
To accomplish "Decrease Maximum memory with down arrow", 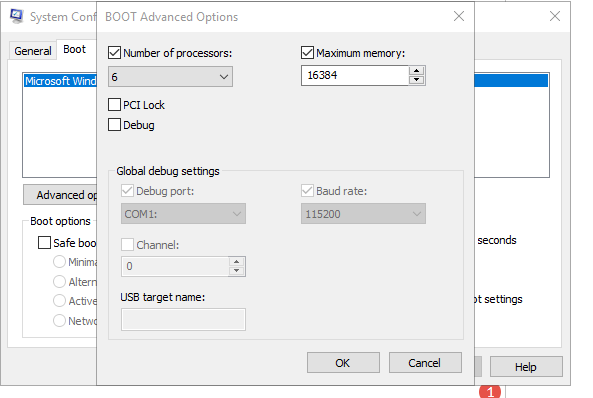I will [x=416, y=79].
